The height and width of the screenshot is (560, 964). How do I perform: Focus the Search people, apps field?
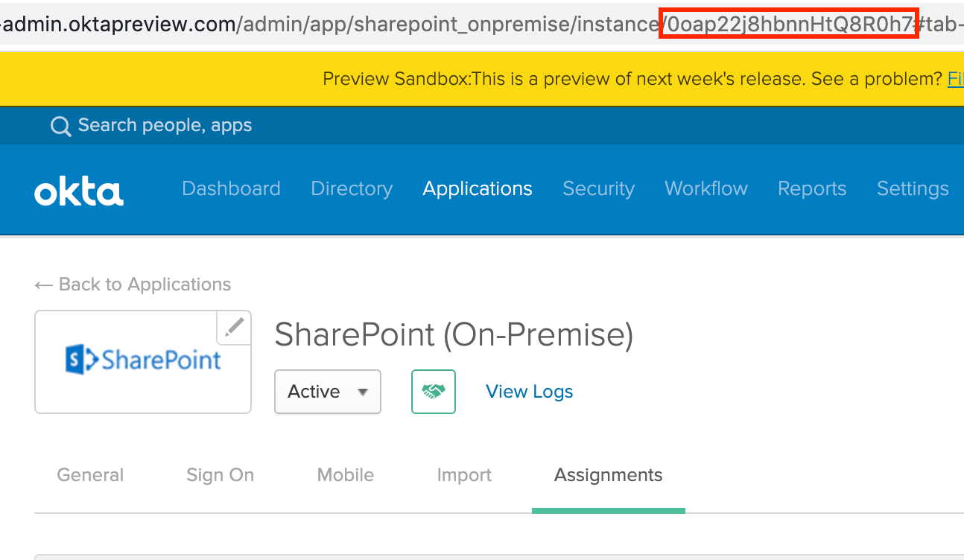pos(165,125)
